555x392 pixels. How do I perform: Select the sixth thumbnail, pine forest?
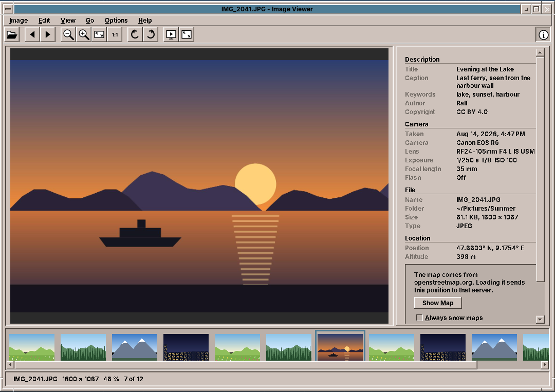tap(289, 347)
